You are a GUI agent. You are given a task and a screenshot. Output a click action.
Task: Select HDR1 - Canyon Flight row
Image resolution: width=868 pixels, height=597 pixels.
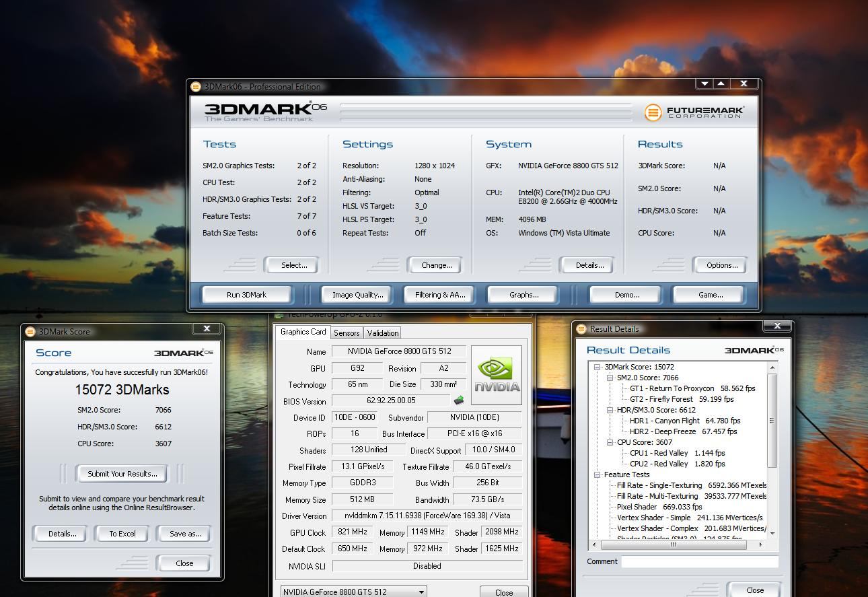click(x=685, y=421)
